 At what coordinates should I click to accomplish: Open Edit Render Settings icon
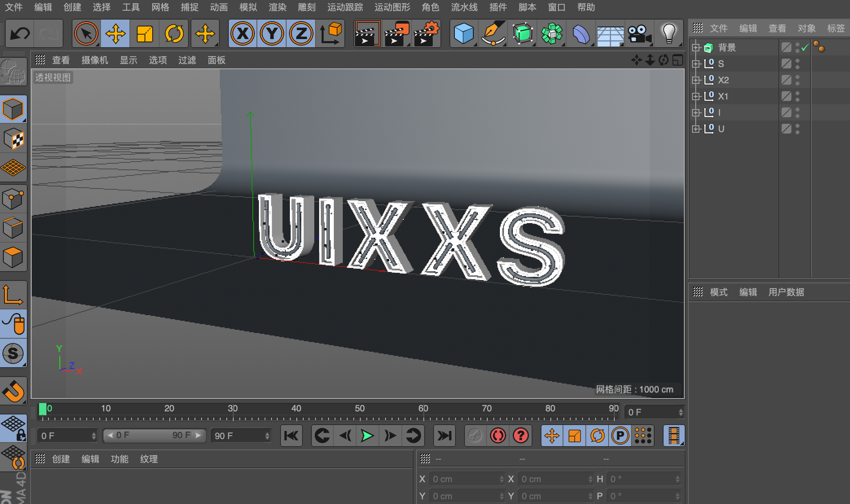[x=426, y=34]
